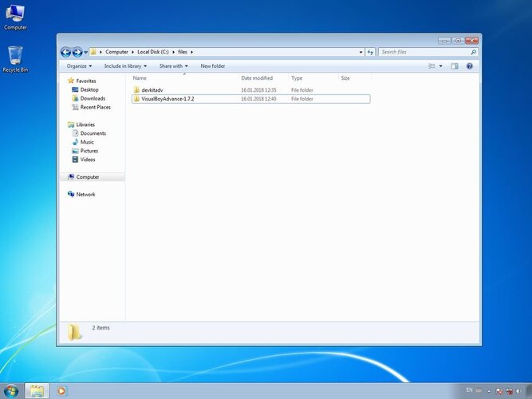Click the devkitadv folder name

[152, 90]
